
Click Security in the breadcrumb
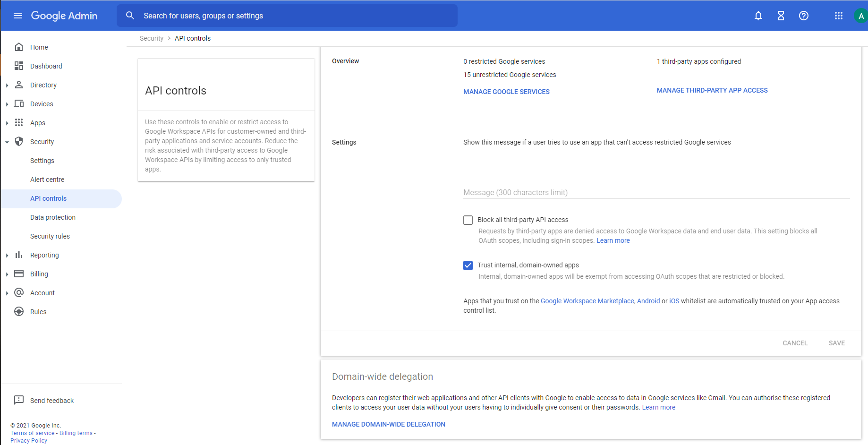point(152,38)
